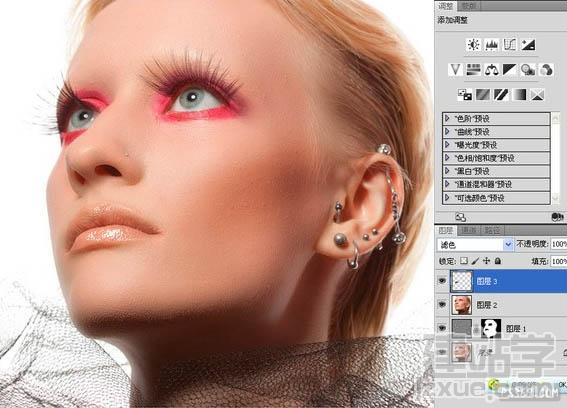Lock all for the layer
This screenshot has height=408, width=567.
pyautogui.click(x=498, y=261)
